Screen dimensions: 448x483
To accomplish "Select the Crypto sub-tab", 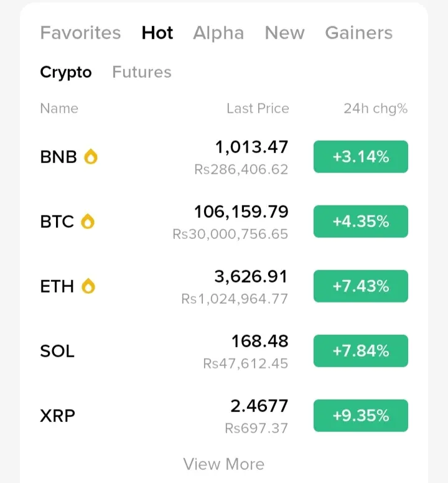I will 66,72.
